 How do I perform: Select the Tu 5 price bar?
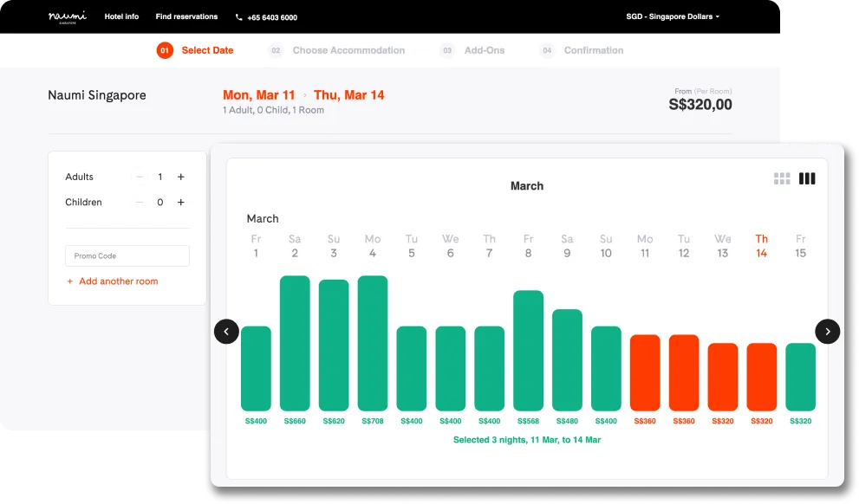(x=412, y=368)
